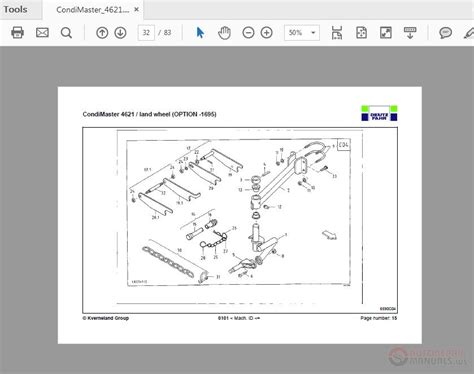
Task: Enable fit width scrolling mode icon
Action: coord(337,33)
